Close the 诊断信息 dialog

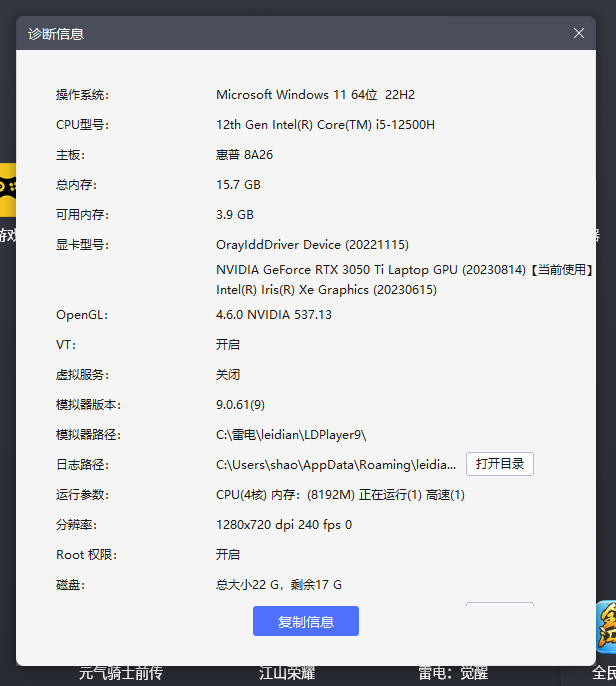[578, 33]
